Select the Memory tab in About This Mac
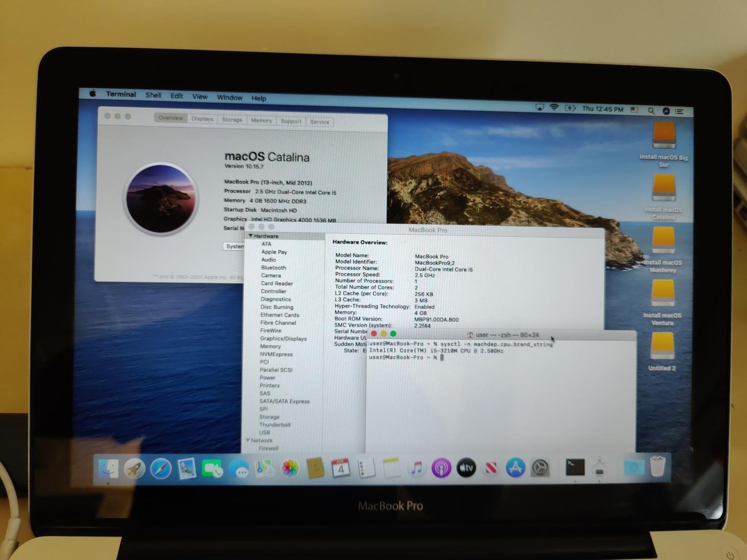 point(261,120)
